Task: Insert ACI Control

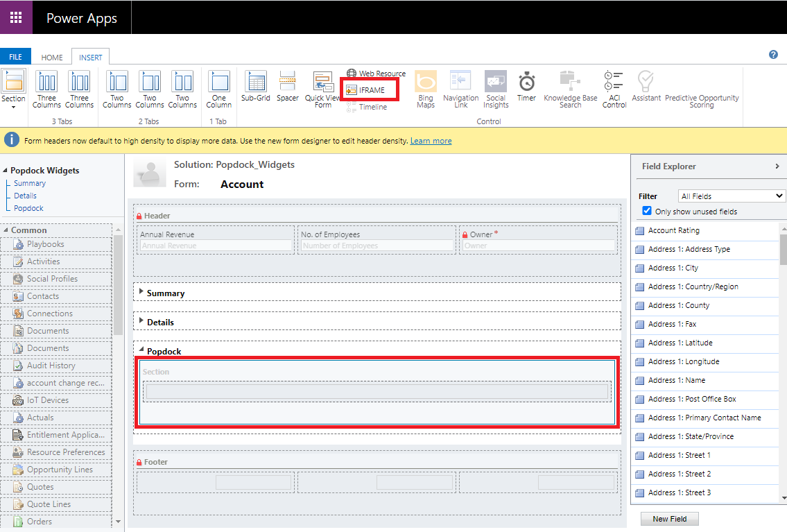Action: [x=614, y=89]
